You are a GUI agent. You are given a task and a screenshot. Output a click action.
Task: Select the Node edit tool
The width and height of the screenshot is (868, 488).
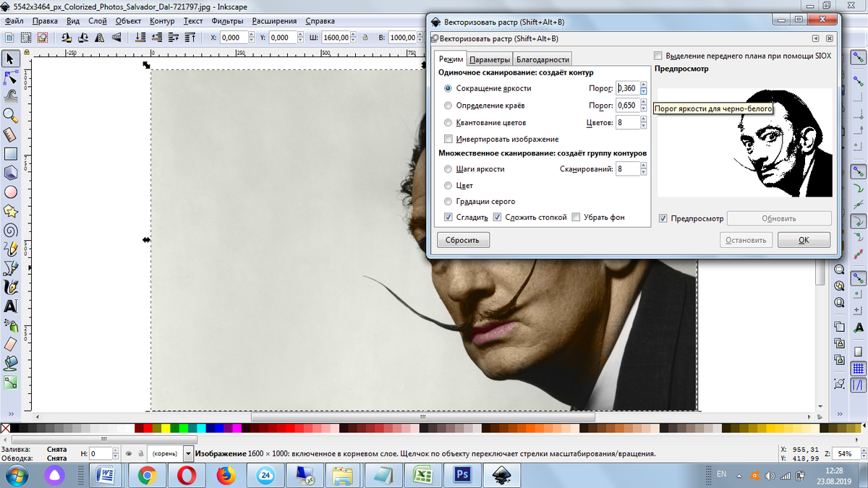pos(11,77)
